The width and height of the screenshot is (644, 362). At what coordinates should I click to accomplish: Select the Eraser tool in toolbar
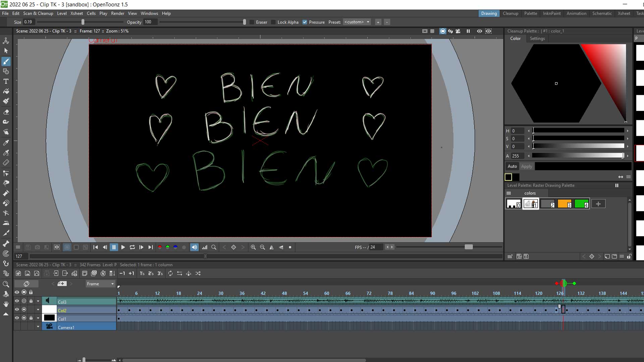(6, 112)
